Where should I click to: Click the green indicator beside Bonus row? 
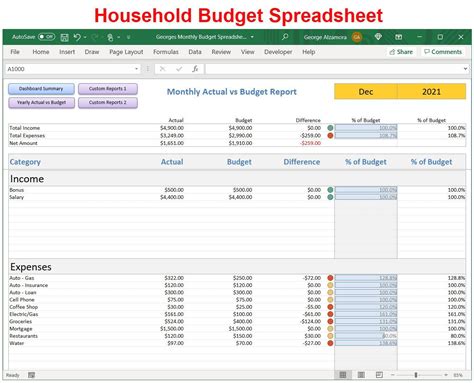point(330,190)
